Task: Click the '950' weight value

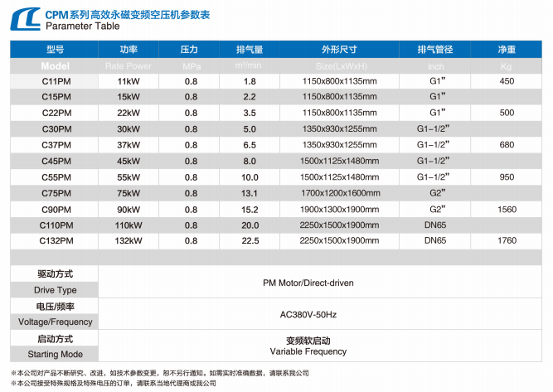Action: coord(507,177)
